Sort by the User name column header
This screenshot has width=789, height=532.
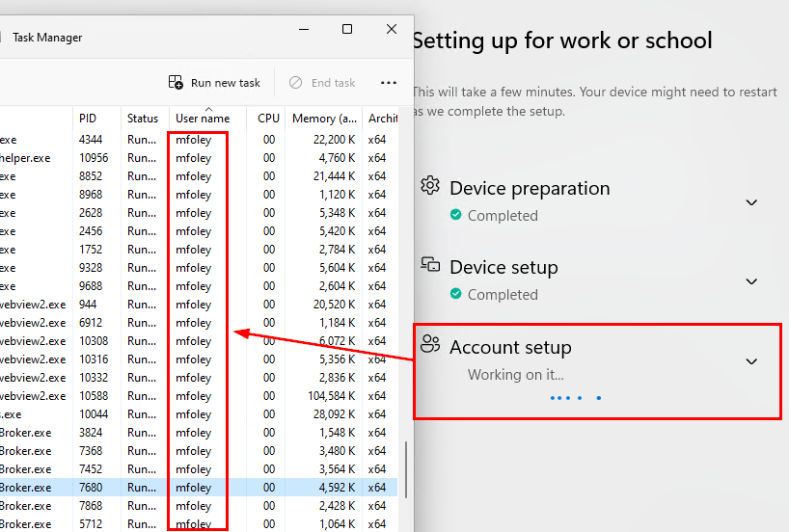(x=203, y=119)
